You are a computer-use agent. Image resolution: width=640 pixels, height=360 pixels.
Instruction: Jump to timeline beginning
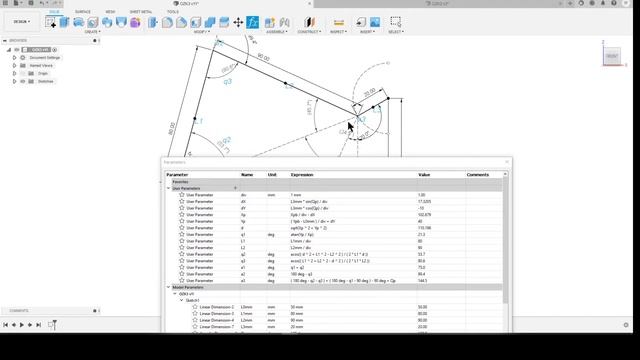(5, 325)
